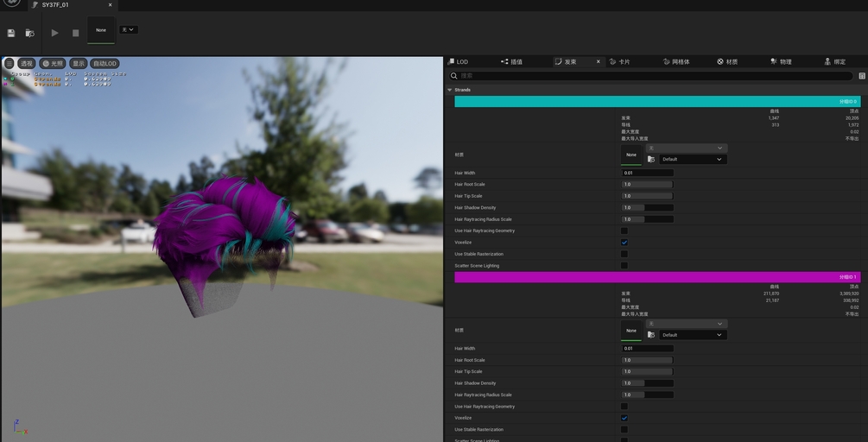The image size is (868, 442).
Task: Open Group 1 material 无 dropdown
Action: 687,324
